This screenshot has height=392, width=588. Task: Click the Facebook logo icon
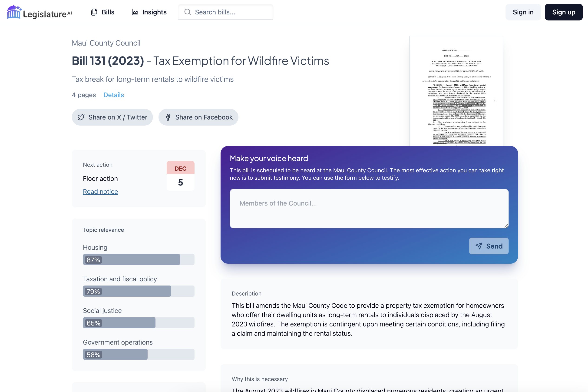168,117
